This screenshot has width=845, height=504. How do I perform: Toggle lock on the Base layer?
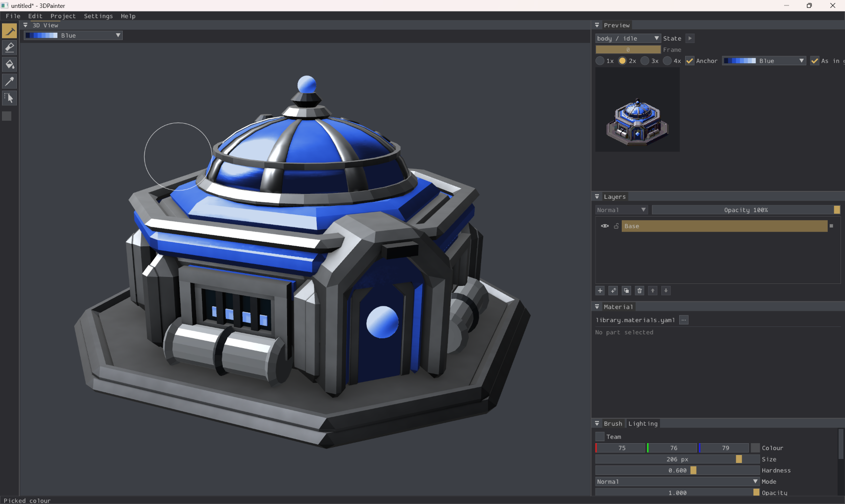[616, 226]
